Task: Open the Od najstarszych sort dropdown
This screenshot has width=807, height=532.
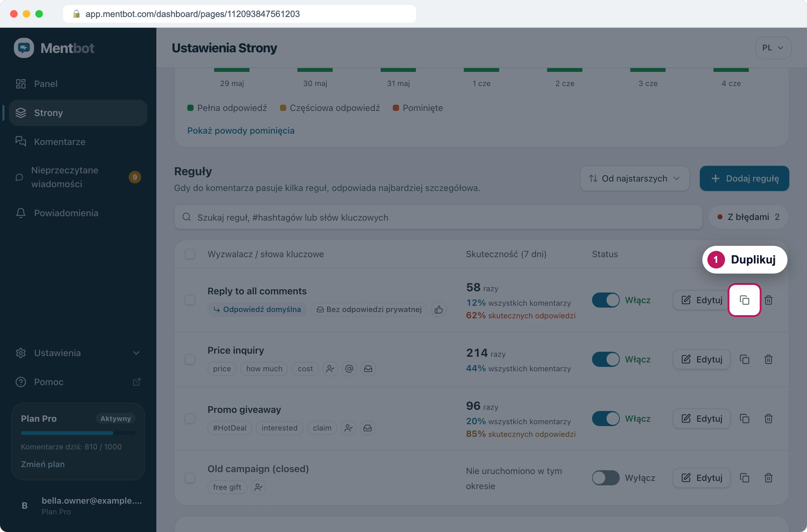Action: (635, 178)
